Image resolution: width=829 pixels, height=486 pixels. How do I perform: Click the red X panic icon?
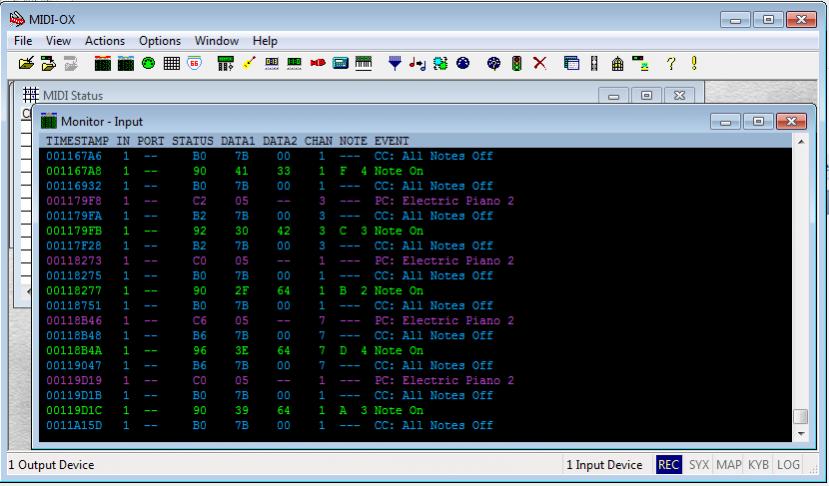click(x=540, y=63)
